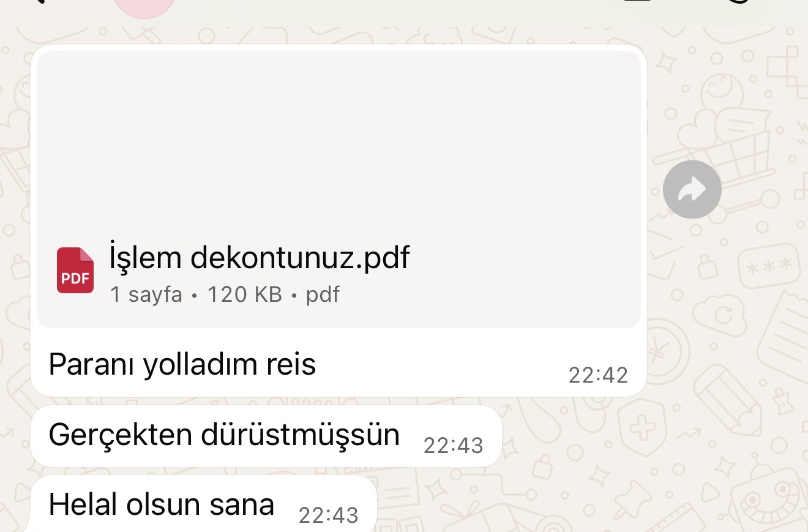The width and height of the screenshot is (808, 532).
Task: Start a voice call from header icon
Action: 739,2
